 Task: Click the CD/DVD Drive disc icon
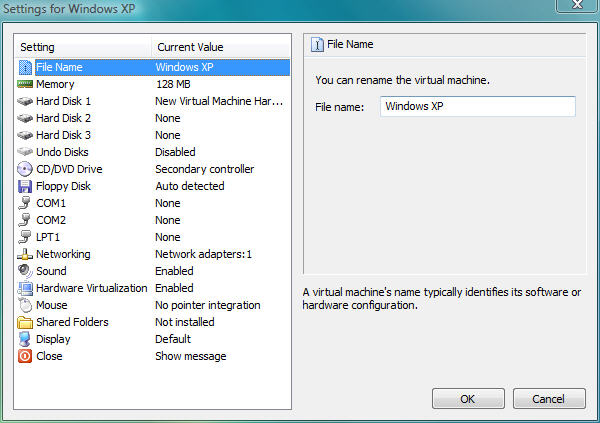pyautogui.click(x=25, y=169)
